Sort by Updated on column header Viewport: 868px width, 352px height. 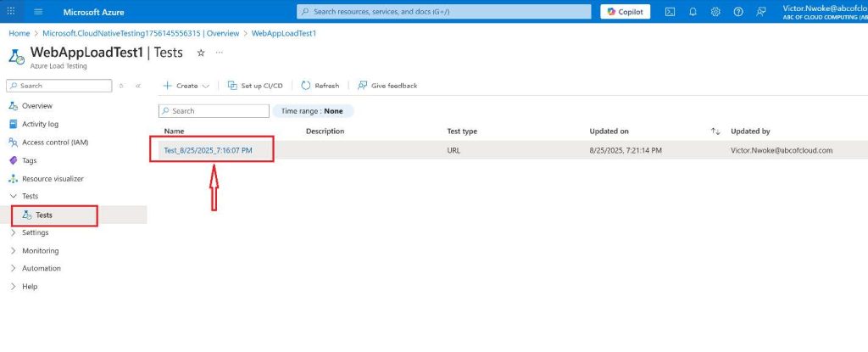(x=609, y=131)
